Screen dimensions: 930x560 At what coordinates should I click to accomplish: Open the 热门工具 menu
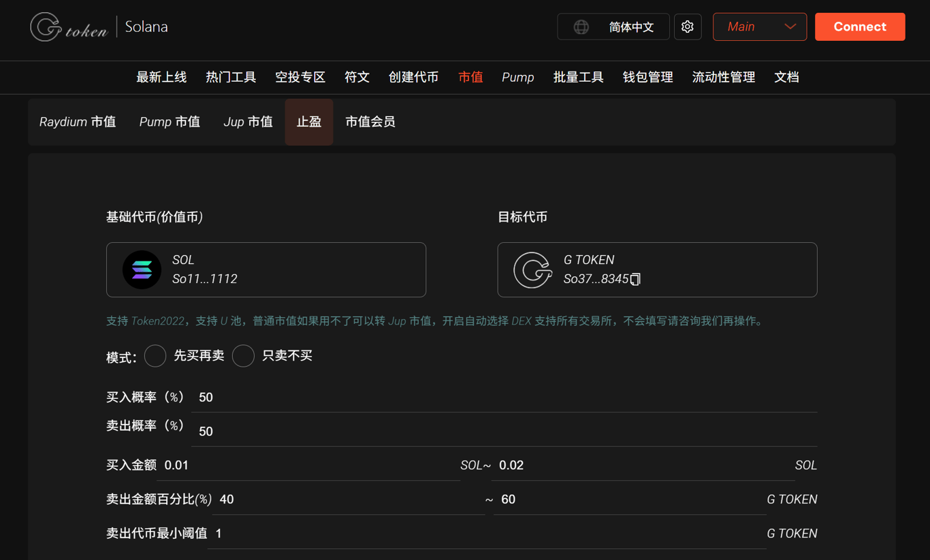click(231, 78)
